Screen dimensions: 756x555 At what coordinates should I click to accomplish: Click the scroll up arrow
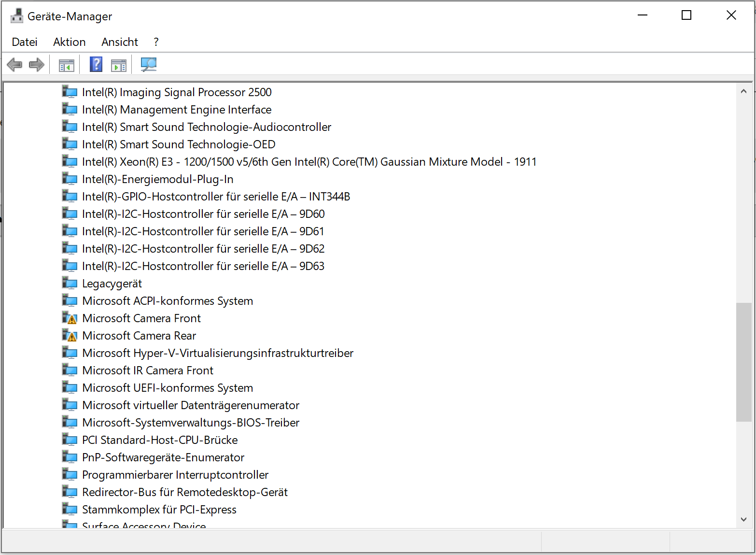tap(743, 91)
